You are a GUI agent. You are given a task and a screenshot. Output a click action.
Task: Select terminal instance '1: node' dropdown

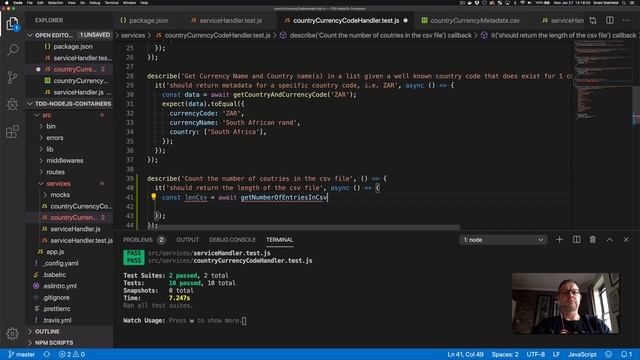503,240
